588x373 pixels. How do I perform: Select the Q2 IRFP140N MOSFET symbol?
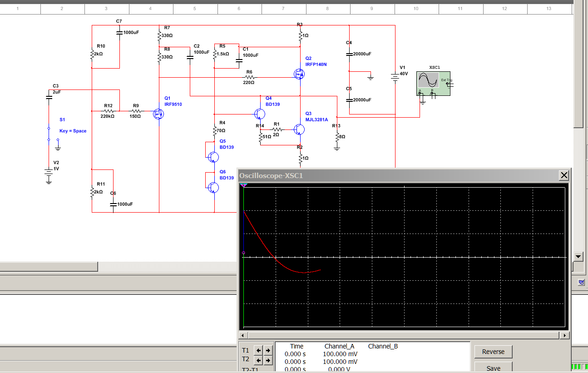[x=299, y=74]
